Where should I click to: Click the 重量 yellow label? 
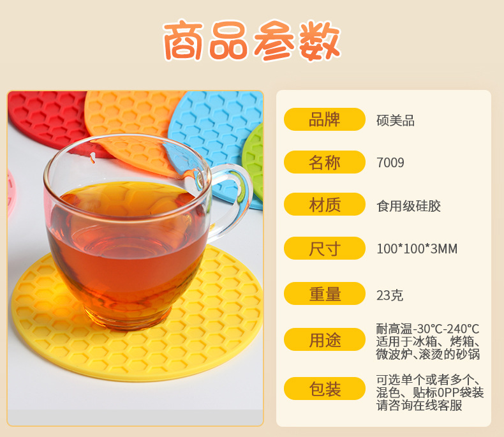point(325,293)
